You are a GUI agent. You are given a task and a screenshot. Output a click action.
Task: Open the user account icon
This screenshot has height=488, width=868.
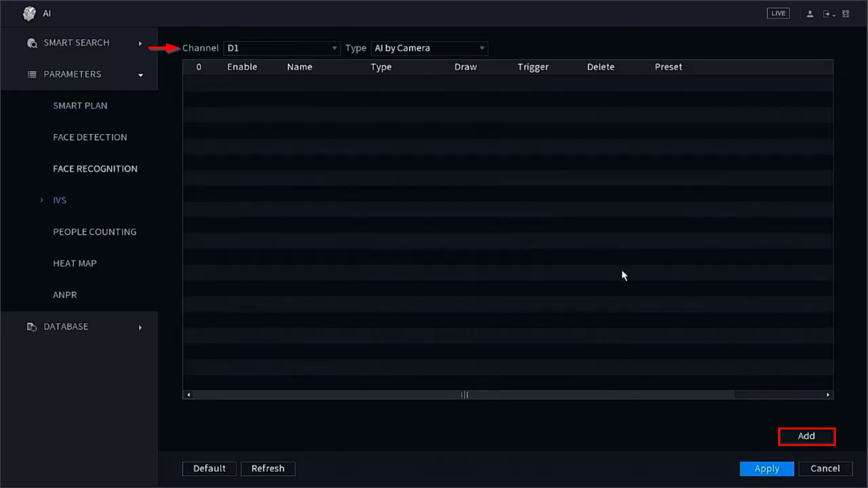pyautogui.click(x=810, y=14)
